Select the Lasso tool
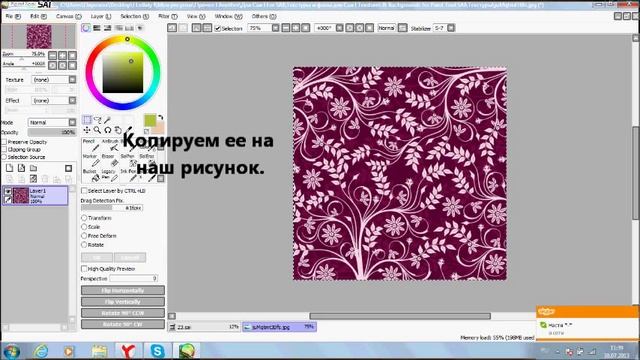 97,120
